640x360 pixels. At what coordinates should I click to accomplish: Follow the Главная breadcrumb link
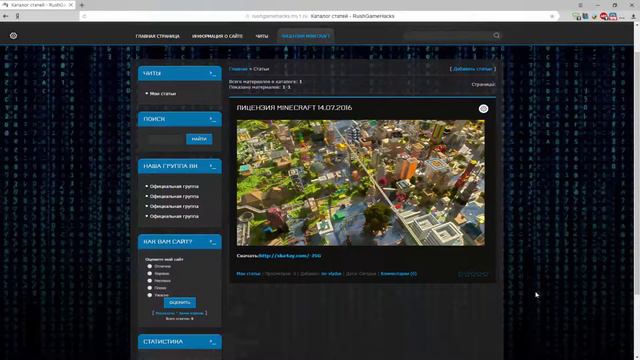pyautogui.click(x=238, y=69)
